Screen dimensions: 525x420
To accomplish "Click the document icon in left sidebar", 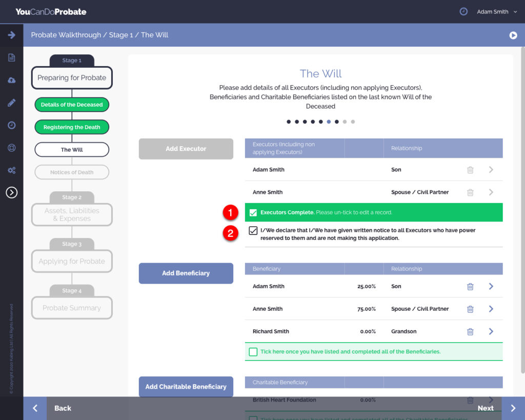I will click(x=11, y=57).
